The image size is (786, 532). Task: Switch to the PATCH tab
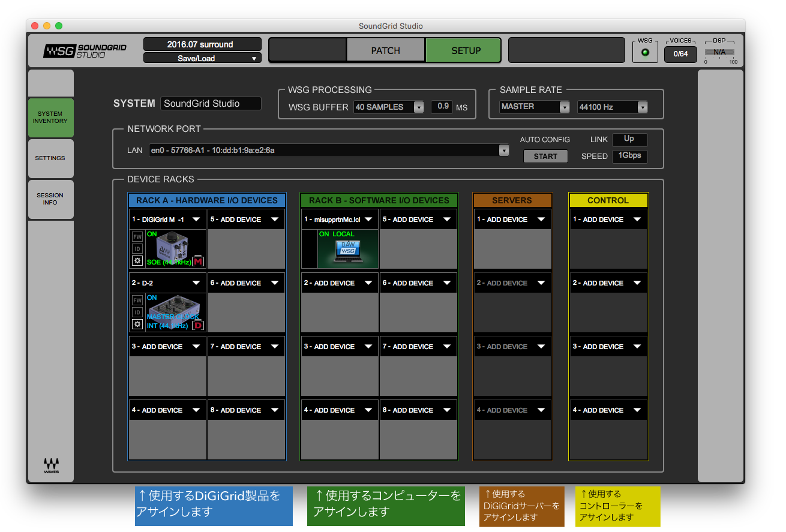point(386,50)
